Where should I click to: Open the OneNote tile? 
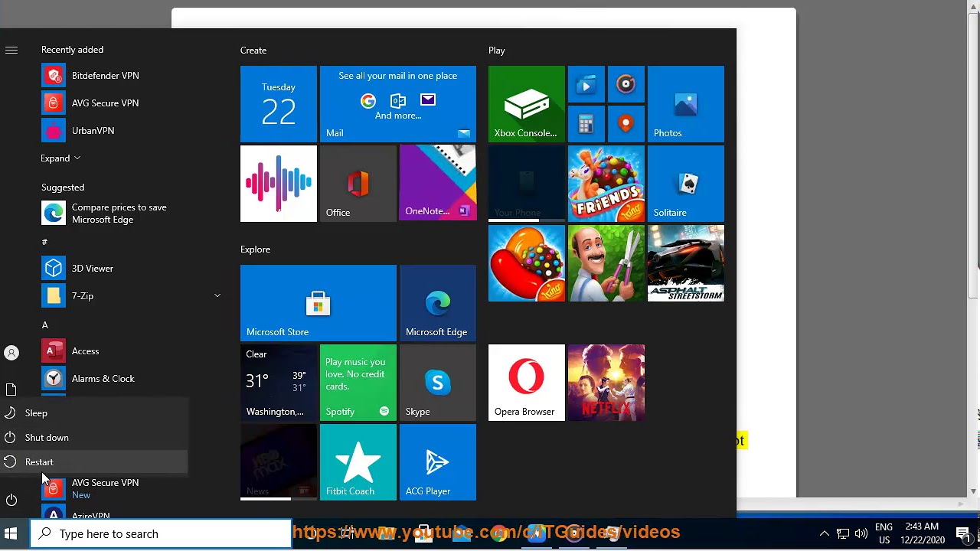click(438, 184)
